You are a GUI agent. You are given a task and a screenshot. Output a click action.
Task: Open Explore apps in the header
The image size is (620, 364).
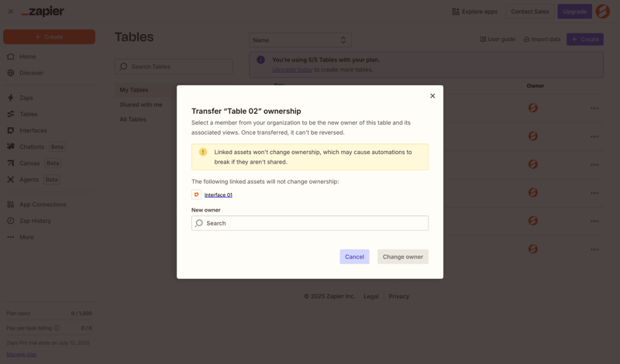pos(475,12)
